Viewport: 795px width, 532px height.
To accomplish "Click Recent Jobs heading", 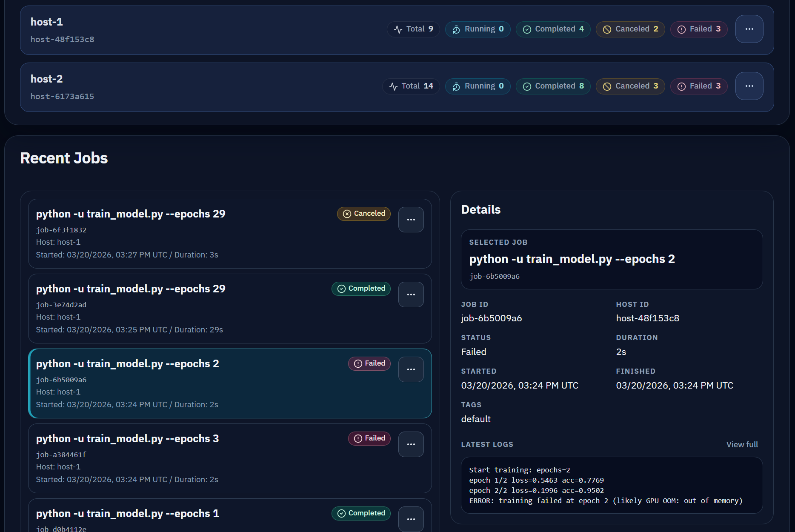I will (x=64, y=158).
